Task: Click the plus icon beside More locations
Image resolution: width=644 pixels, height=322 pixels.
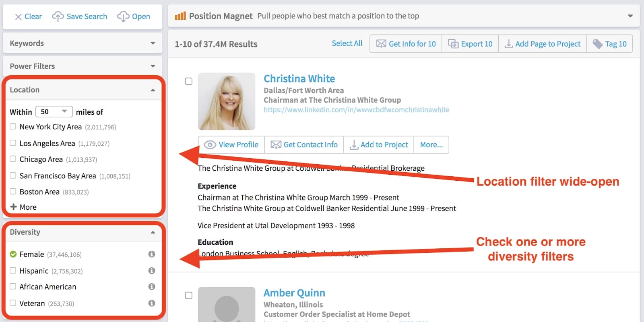Action: coord(13,207)
